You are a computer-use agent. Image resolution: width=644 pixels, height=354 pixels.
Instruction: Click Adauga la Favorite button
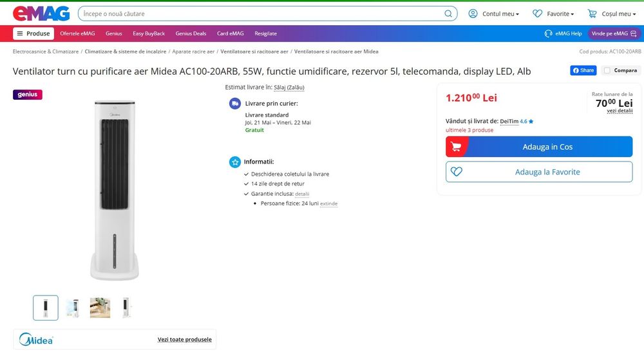point(539,172)
